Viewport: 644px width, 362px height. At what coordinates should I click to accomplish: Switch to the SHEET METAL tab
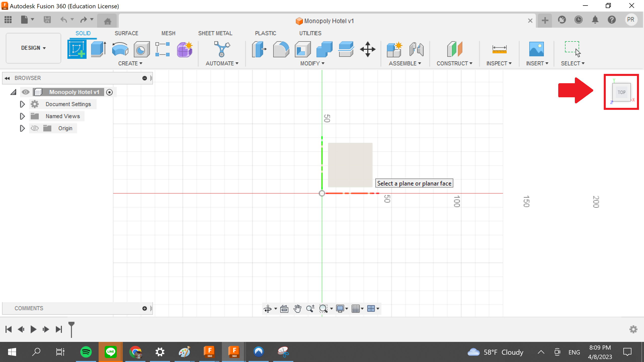coord(215,33)
